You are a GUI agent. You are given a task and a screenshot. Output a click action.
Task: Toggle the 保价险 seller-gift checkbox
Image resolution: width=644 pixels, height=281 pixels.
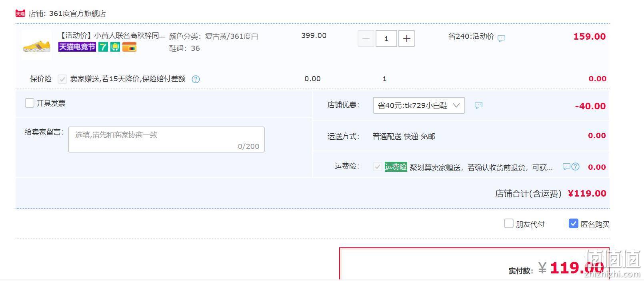pos(62,79)
